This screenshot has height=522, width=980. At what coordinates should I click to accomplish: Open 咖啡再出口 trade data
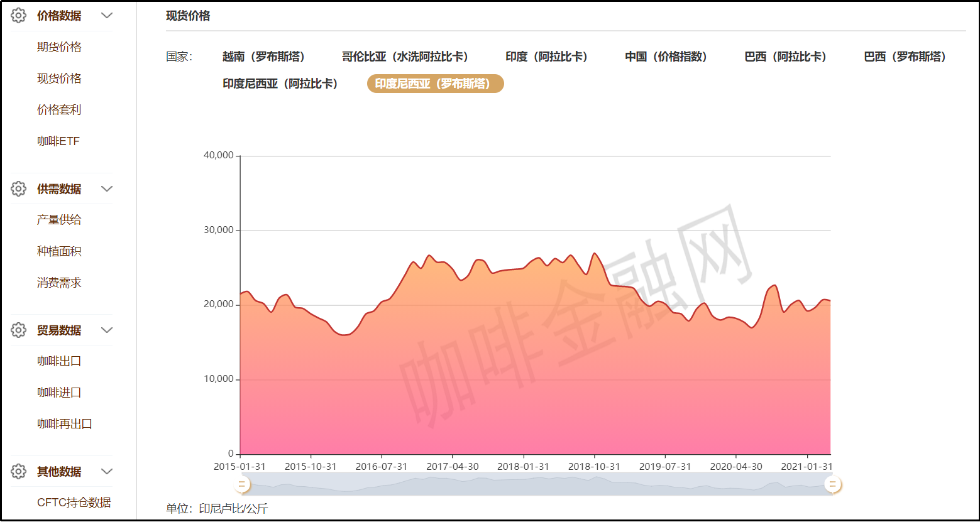(x=65, y=424)
